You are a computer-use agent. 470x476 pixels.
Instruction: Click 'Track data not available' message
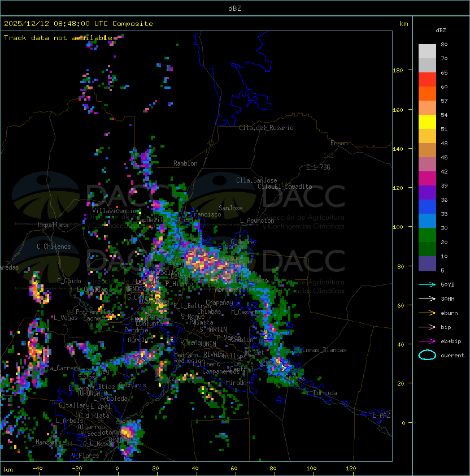(58, 38)
